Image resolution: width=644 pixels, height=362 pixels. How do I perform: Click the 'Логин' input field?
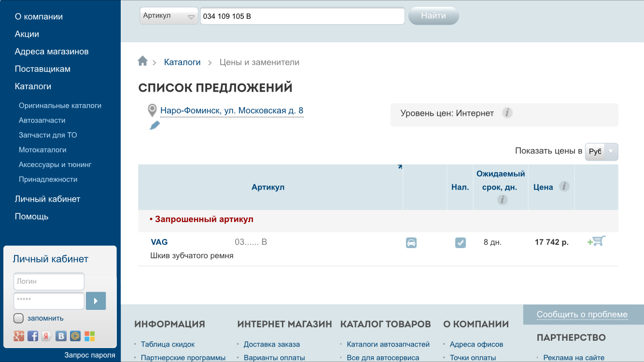click(49, 281)
